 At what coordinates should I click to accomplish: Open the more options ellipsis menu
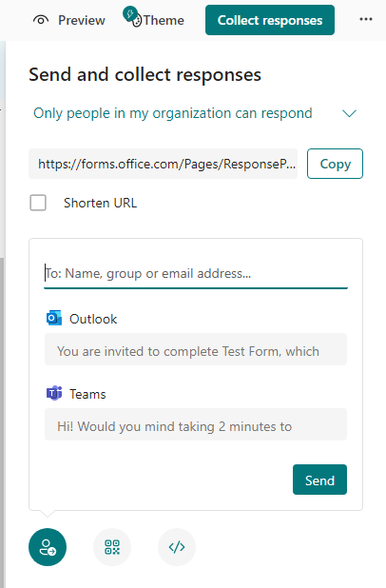[x=366, y=19]
